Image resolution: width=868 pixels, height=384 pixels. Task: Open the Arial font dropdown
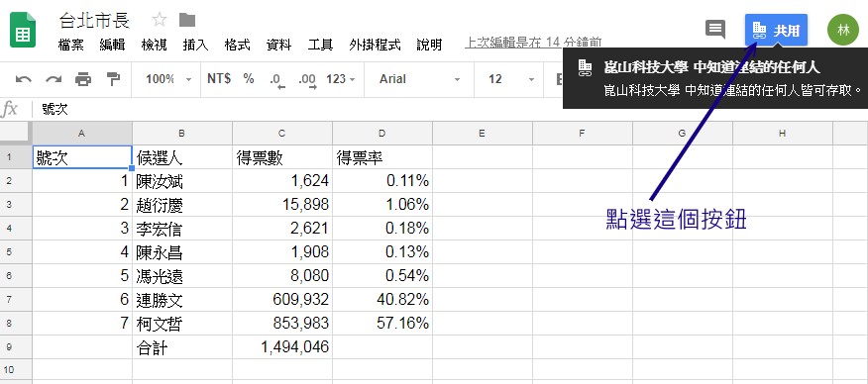(x=419, y=79)
